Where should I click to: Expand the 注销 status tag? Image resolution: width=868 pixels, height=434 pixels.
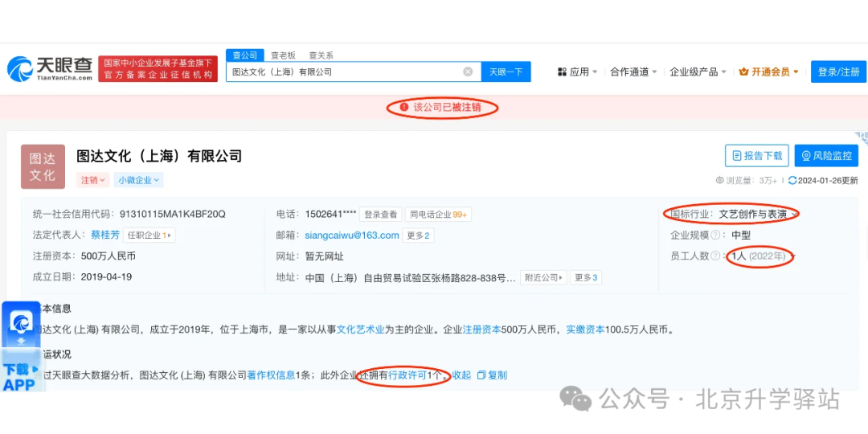(92, 180)
